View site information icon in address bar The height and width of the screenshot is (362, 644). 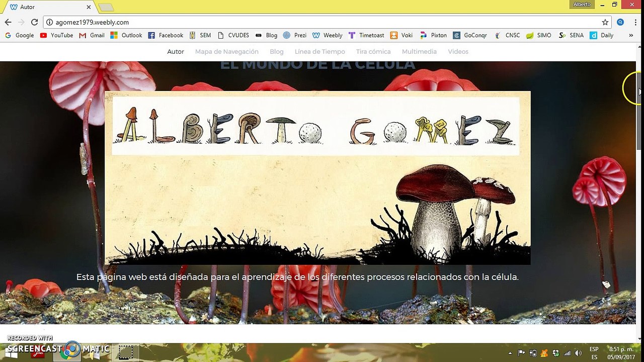coord(49,22)
